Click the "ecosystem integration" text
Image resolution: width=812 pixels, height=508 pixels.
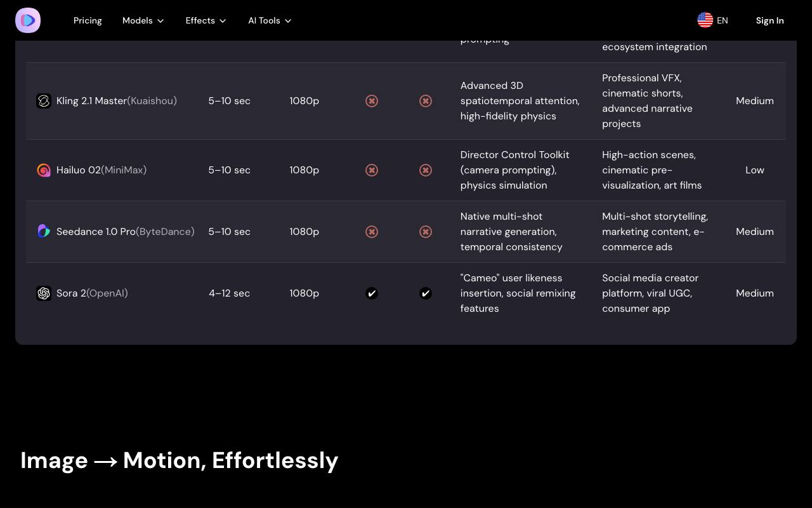(x=655, y=47)
